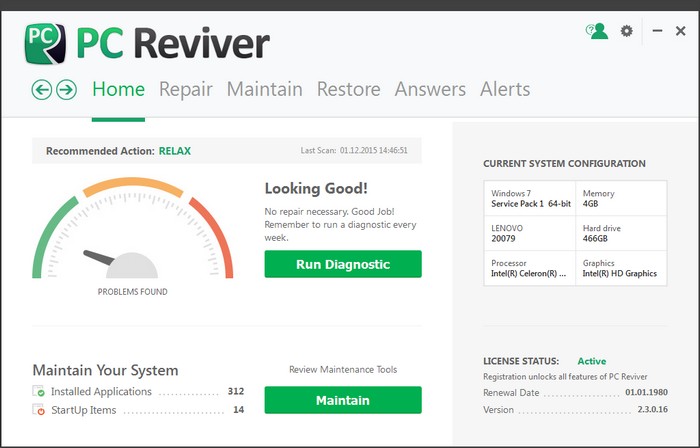Screen dimensions: 700x448
Task: Open the account help user icon
Action: pos(597,31)
